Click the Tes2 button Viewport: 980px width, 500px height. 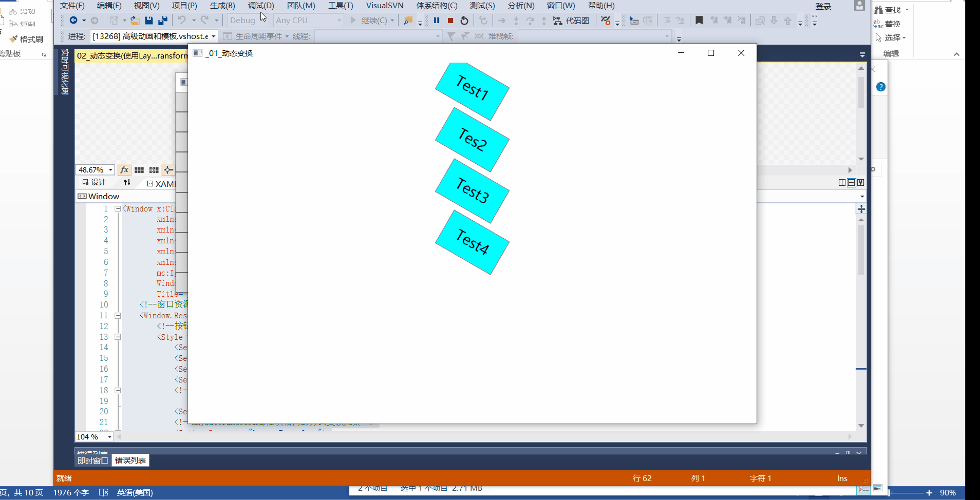472,140
